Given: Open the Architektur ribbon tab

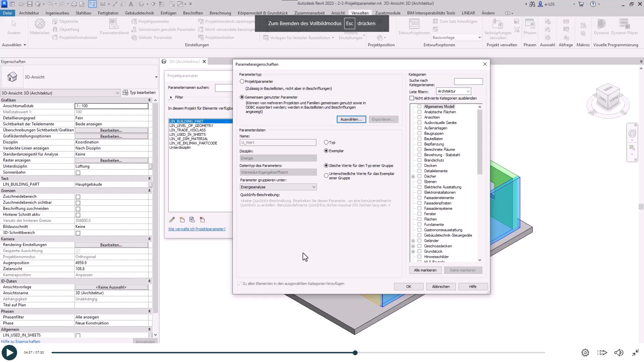Looking at the screenshot, I should point(29,13).
